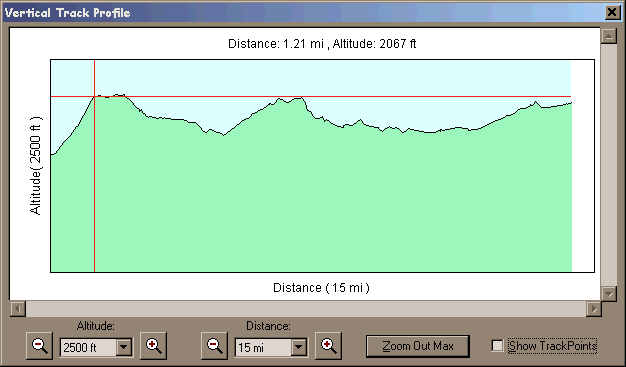Zoom in altitude with plus magnifier
This screenshot has width=626, height=367.
(x=154, y=345)
